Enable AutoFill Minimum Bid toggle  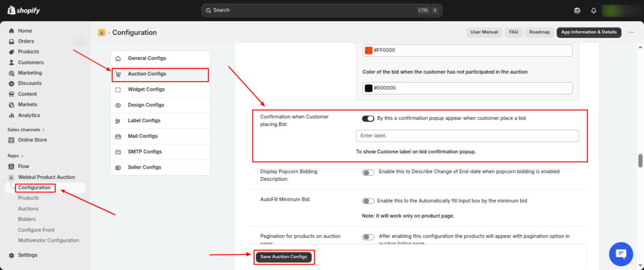click(x=368, y=201)
